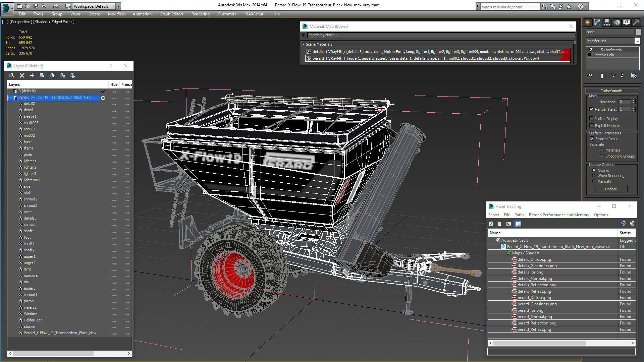Delete layer using X icon
Screen dimensions: 644x362
(22, 75)
